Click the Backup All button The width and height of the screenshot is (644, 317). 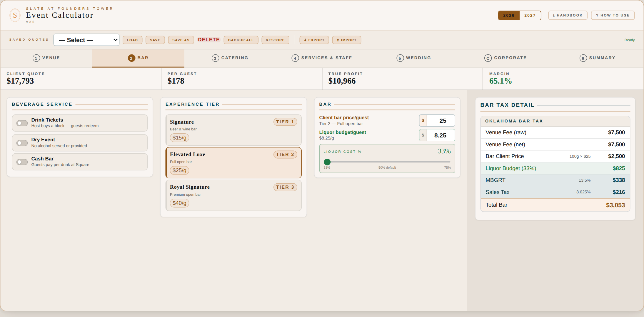(241, 40)
